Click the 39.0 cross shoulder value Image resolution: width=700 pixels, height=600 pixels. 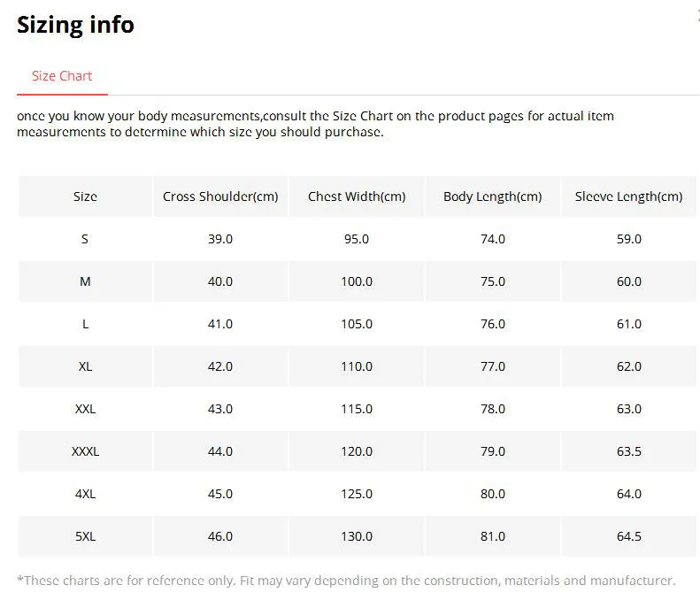pos(220,239)
